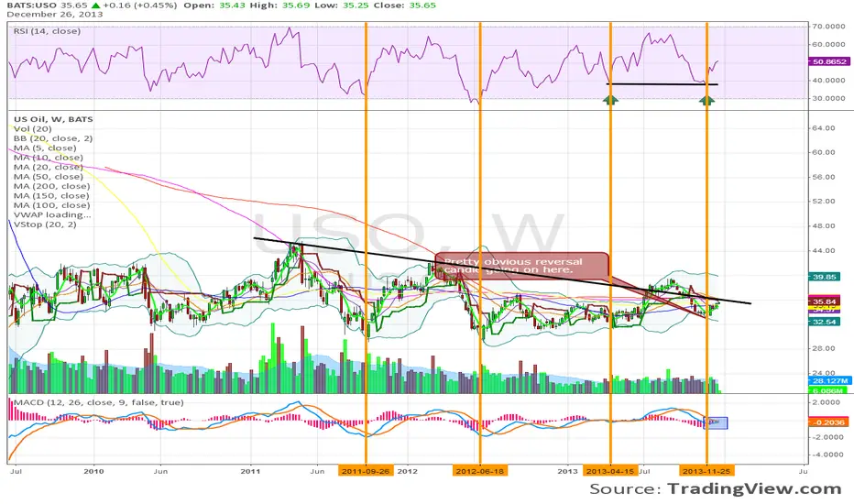This screenshot has width=854, height=504.
Task: Select the MA (10, close) indicator label
Action: [48, 158]
